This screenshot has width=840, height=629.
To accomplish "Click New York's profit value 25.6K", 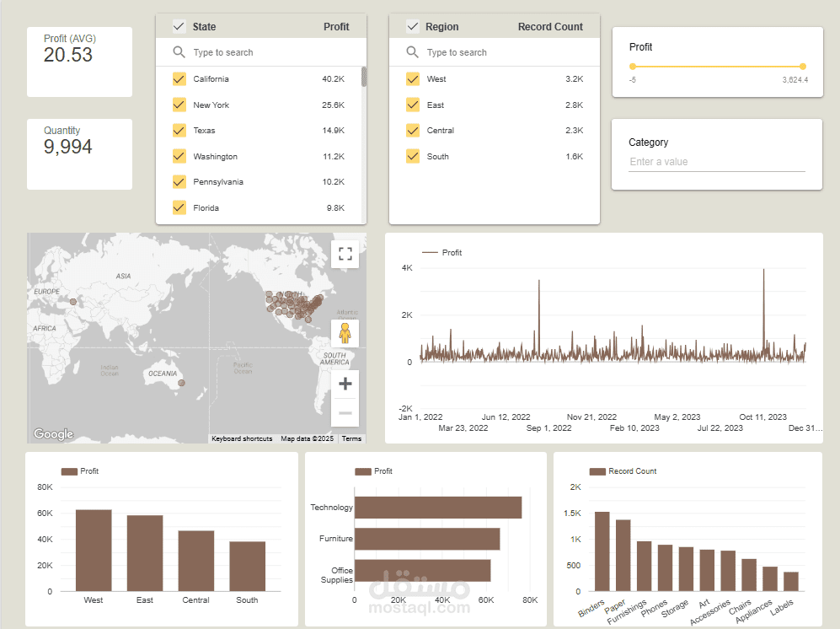I will click(333, 105).
